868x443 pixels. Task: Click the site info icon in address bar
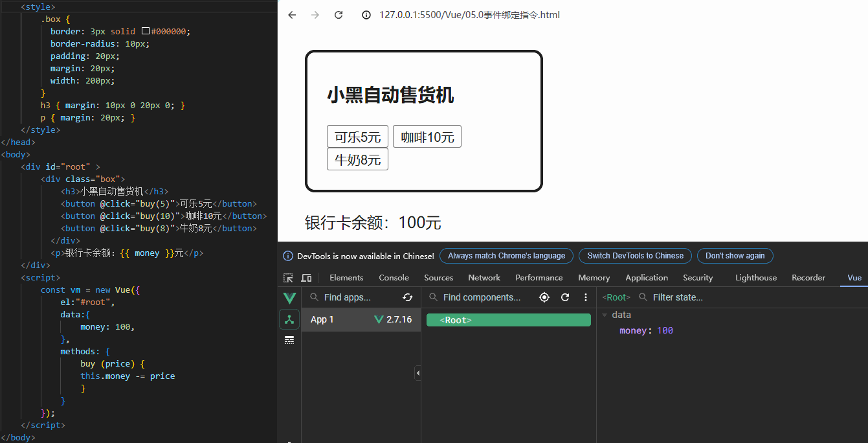[366, 15]
